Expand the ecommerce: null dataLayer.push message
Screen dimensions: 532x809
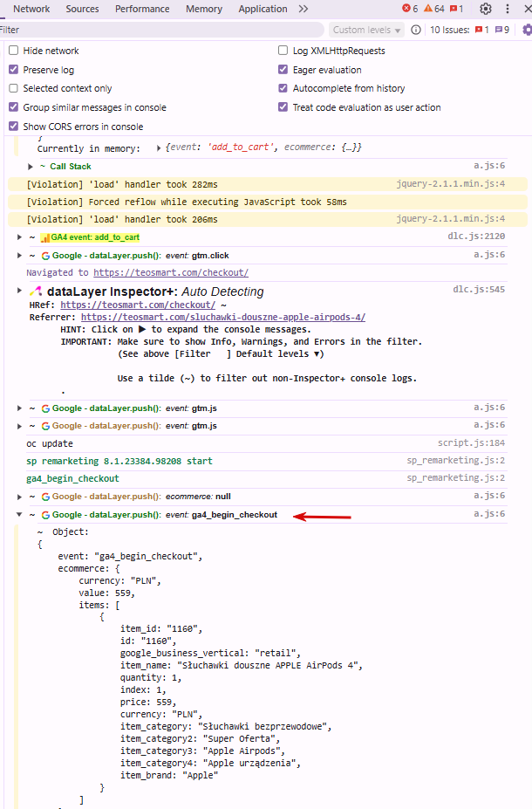pos(19,497)
